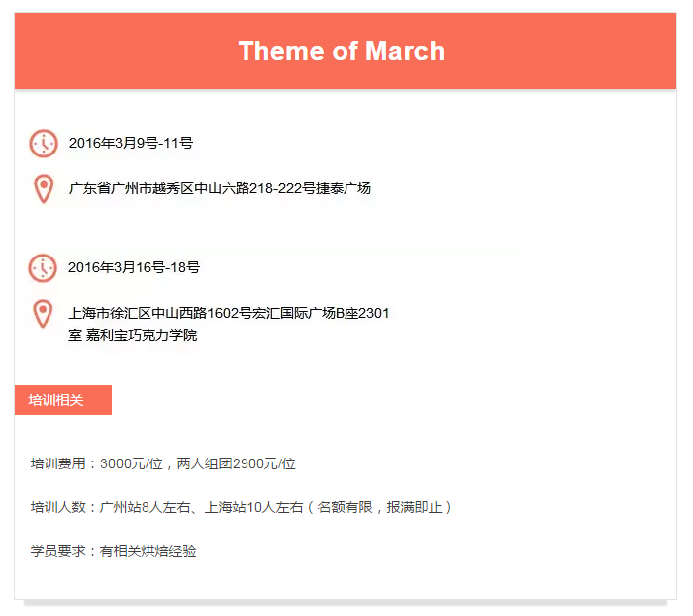Click the 上海站10人左右 text
Image resolution: width=693 pixels, height=616 pixels.
click(253, 507)
